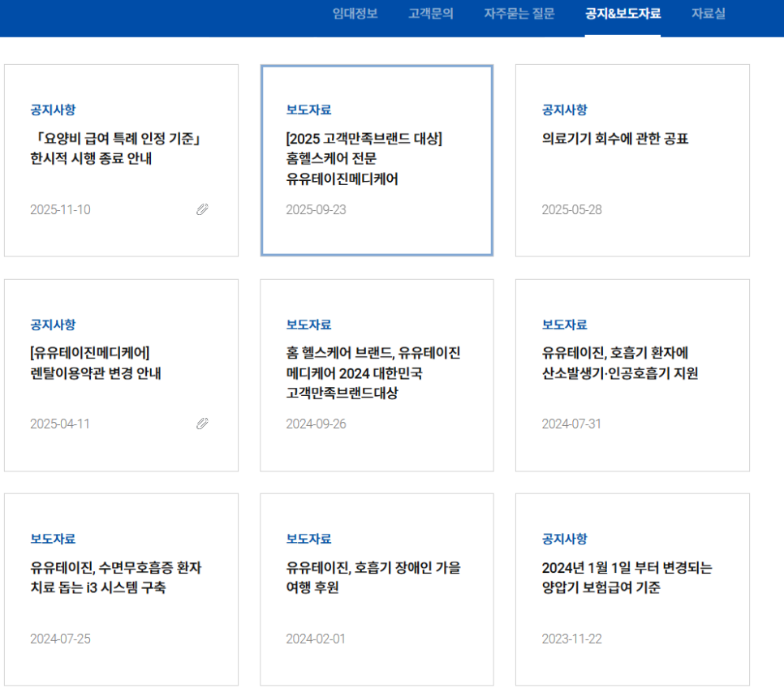Click 공지사항 label on 양압기 보험급여 card

coord(565,539)
